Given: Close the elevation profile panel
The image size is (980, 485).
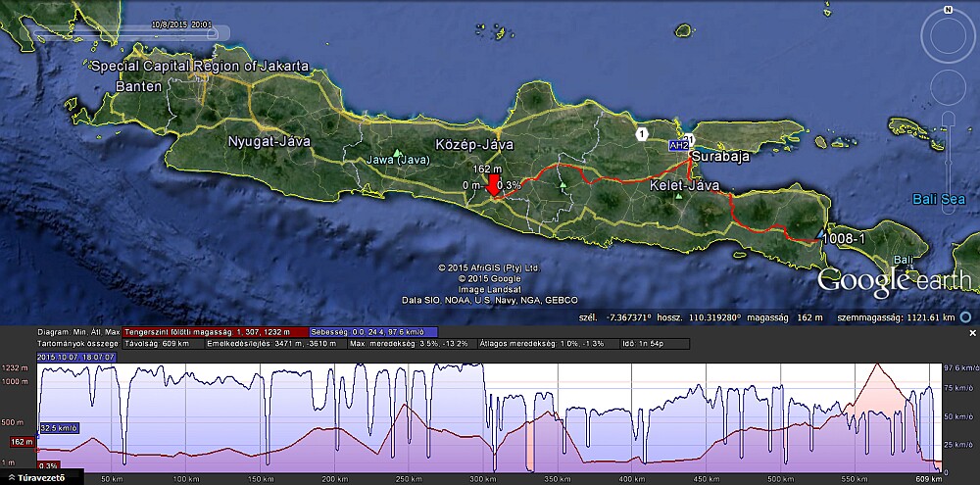Looking at the screenshot, I should 972,333.
